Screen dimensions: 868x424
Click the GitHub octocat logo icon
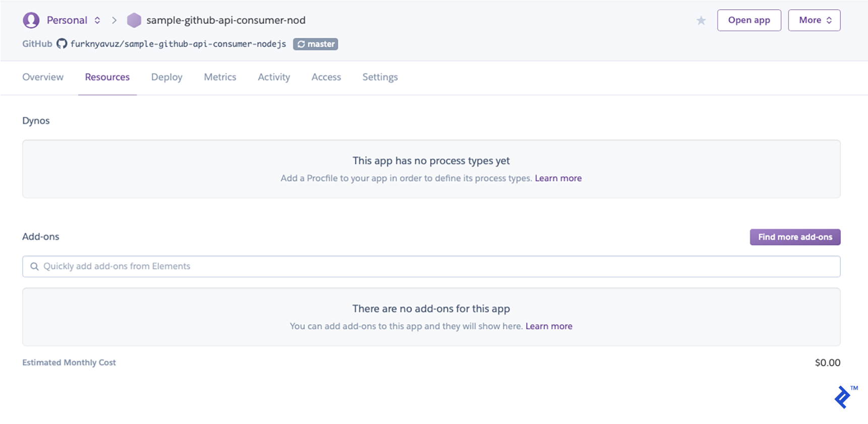[62, 44]
